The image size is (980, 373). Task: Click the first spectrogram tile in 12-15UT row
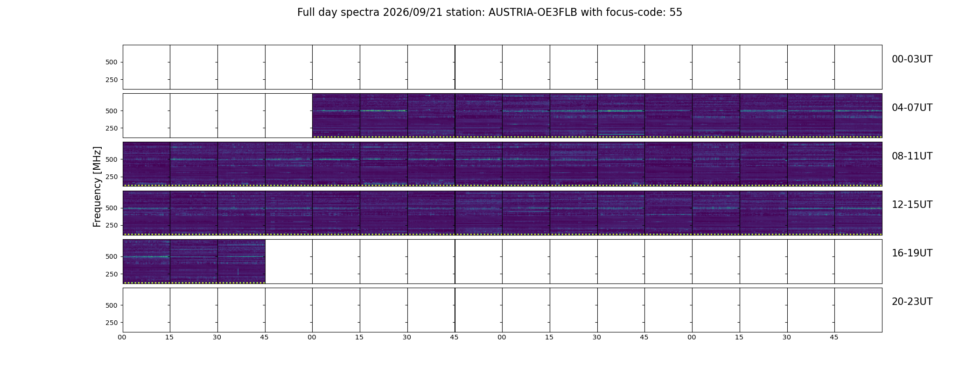coord(147,213)
